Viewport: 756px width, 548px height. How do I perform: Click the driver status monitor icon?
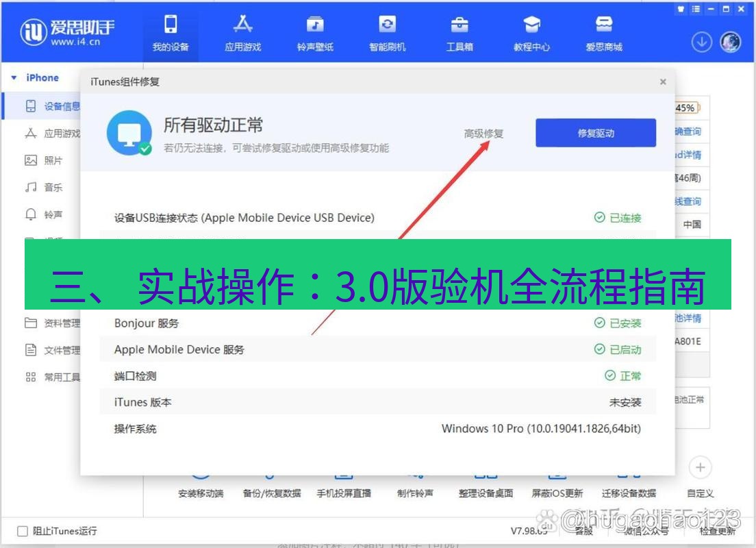[129, 133]
